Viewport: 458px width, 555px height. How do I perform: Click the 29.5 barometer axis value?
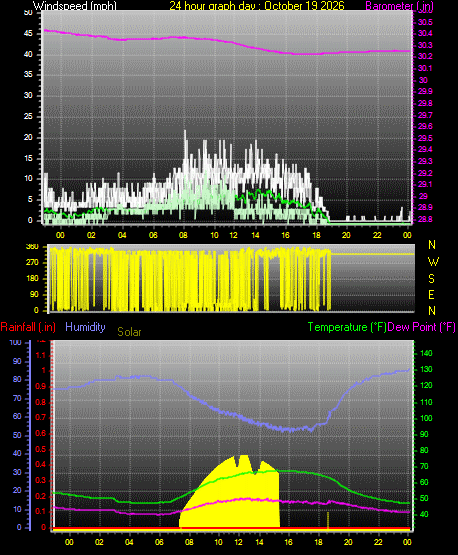click(x=425, y=138)
